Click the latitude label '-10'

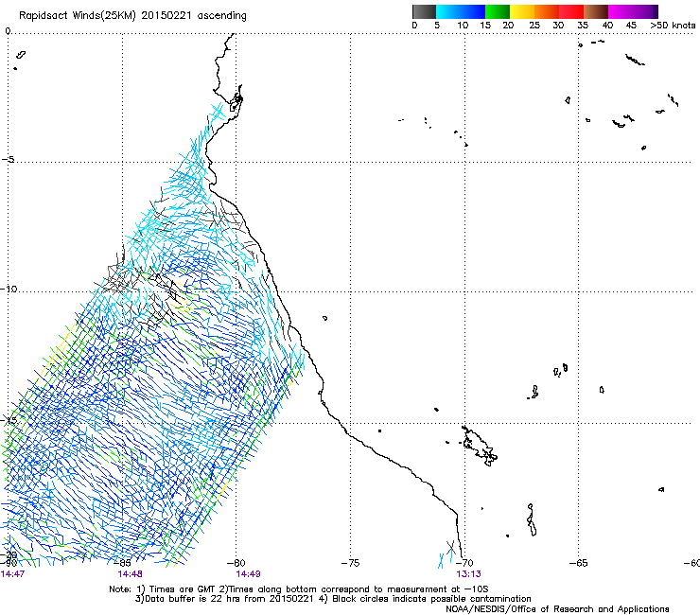tap(9, 289)
